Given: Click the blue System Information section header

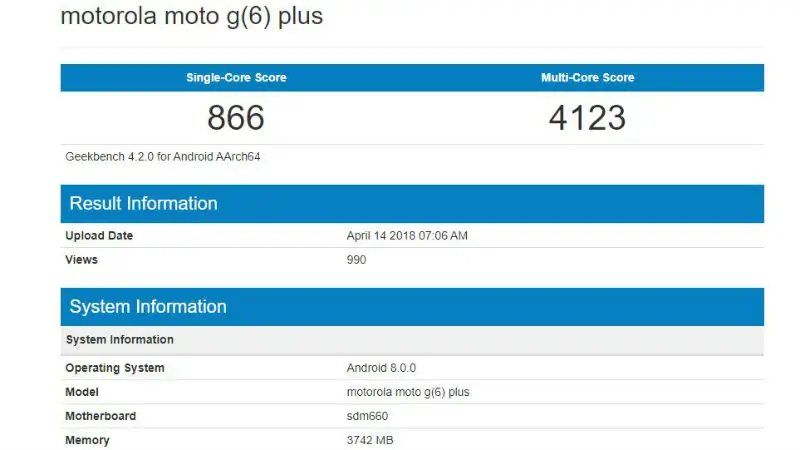Looking at the screenshot, I should pyautogui.click(x=412, y=307).
